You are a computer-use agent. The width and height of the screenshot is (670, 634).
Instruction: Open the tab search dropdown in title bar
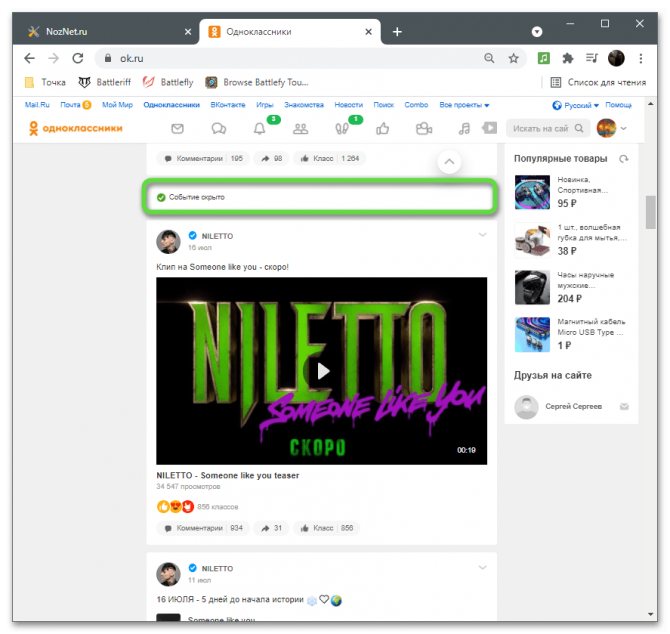pyautogui.click(x=537, y=32)
